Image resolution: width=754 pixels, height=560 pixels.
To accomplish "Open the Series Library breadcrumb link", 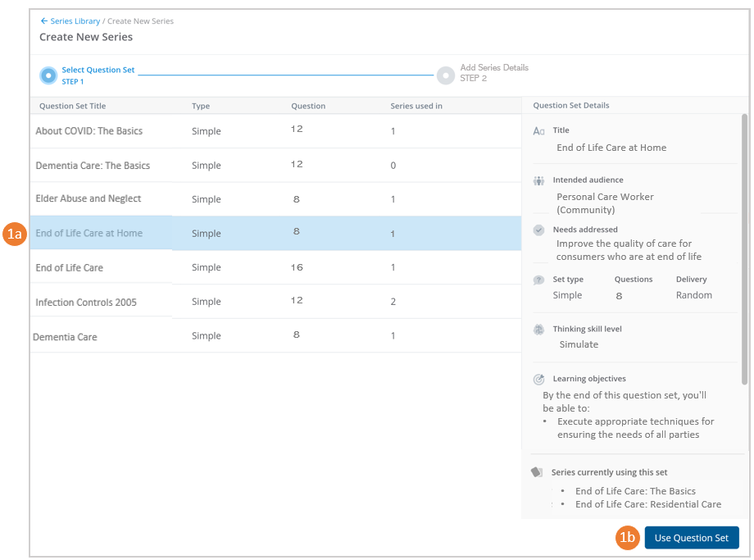I will click(x=75, y=21).
